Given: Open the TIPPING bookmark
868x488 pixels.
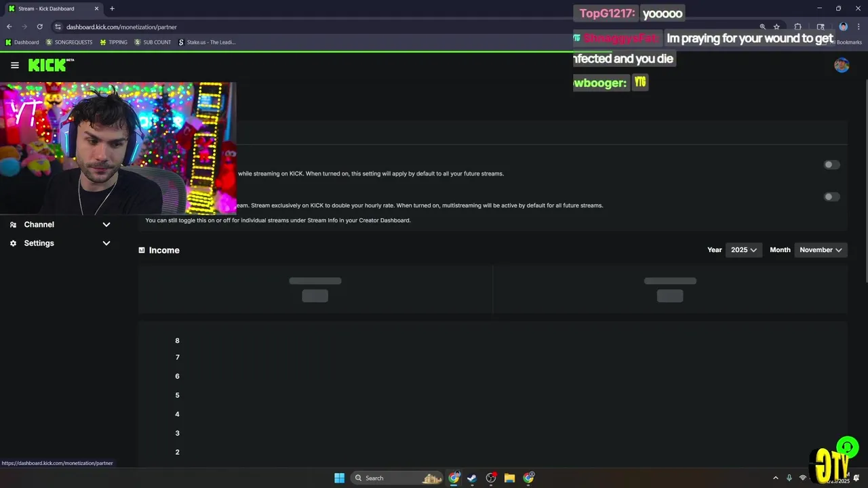Looking at the screenshot, I should (x=113, y=42).
